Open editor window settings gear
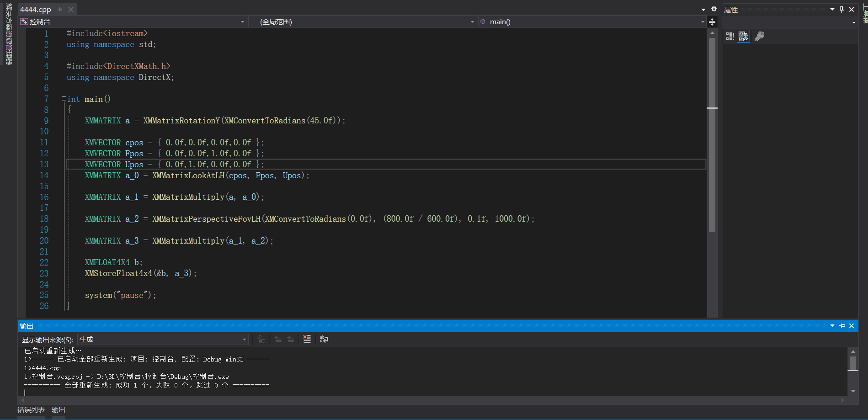Screen dimensions: 868x420 714,9
